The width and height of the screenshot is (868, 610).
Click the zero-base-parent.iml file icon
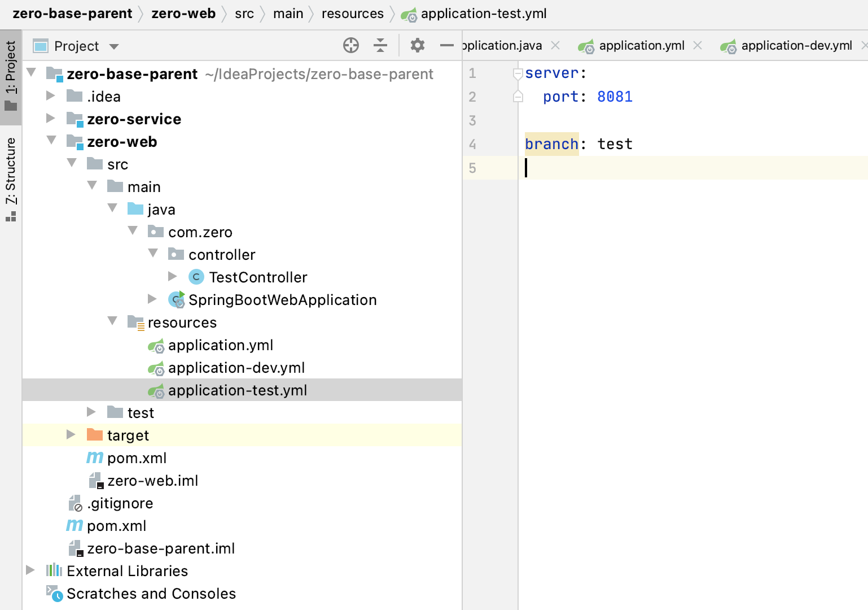[x=76, y=548]
